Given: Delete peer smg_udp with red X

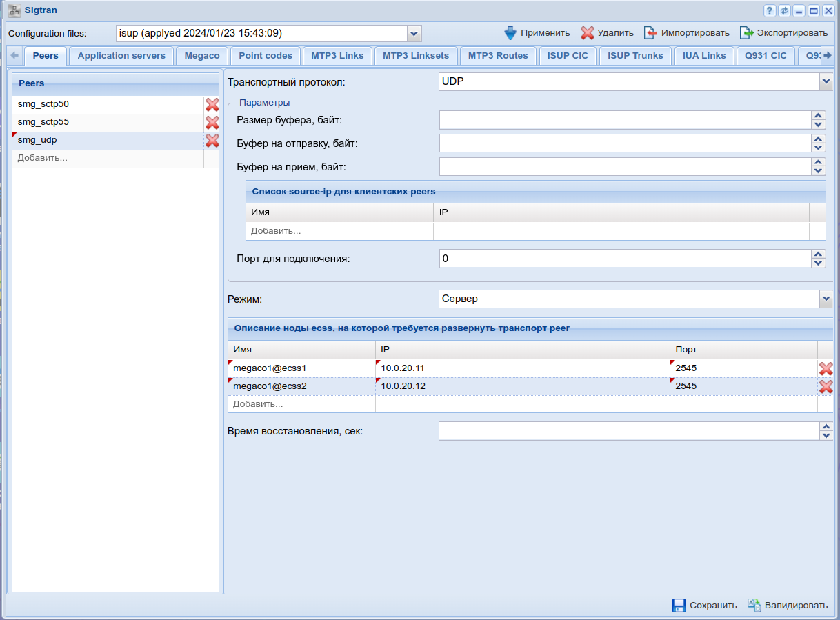Looking at the screenshot, I should [212, 141].
